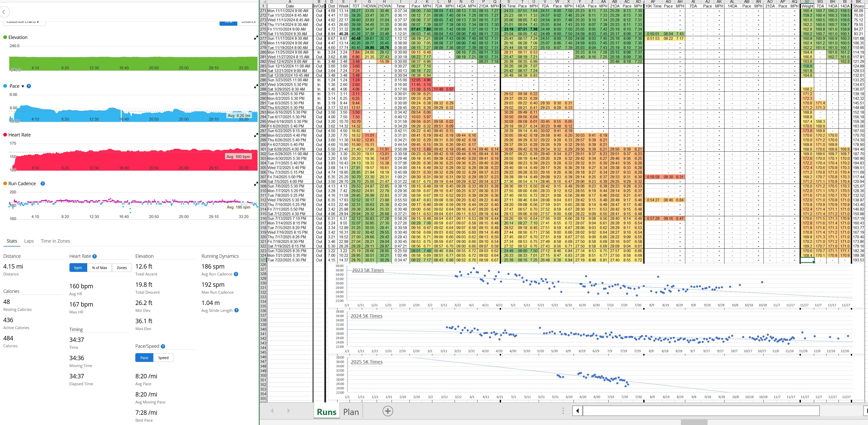Screen dimensions: 868x425
Task: Select the 0:50:01 10K time cell
Action: point(653,34)
